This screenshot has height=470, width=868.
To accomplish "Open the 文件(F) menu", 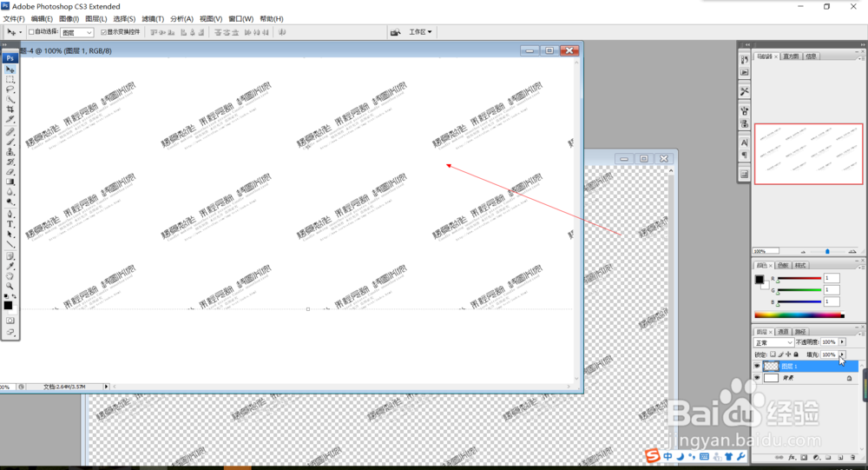I will pyautogui.click(x=14, y=19).
